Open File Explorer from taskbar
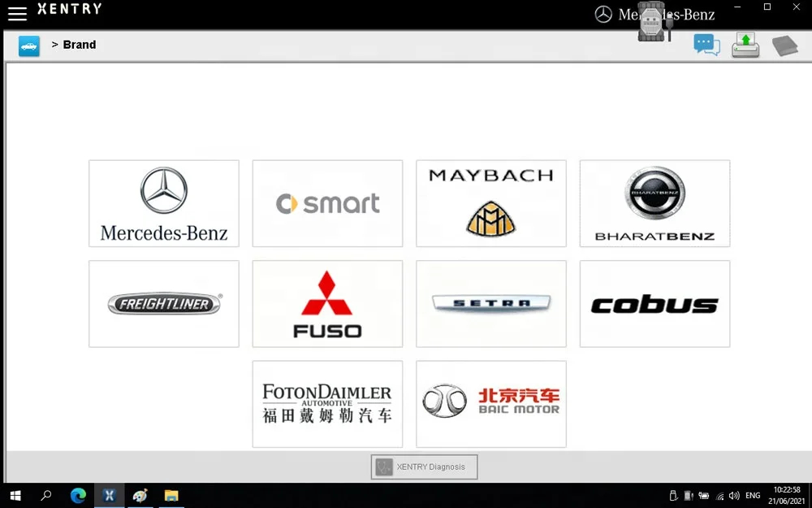Image resolution: width=812 pixels, height=508 pixels. coord(171,495)
